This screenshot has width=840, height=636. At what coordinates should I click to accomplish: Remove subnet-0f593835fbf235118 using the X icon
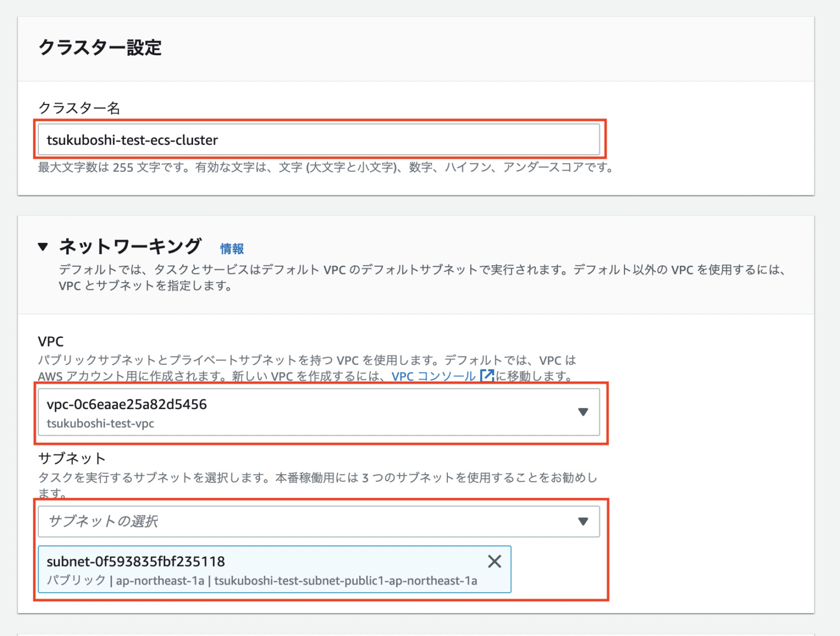coord(494,561)
